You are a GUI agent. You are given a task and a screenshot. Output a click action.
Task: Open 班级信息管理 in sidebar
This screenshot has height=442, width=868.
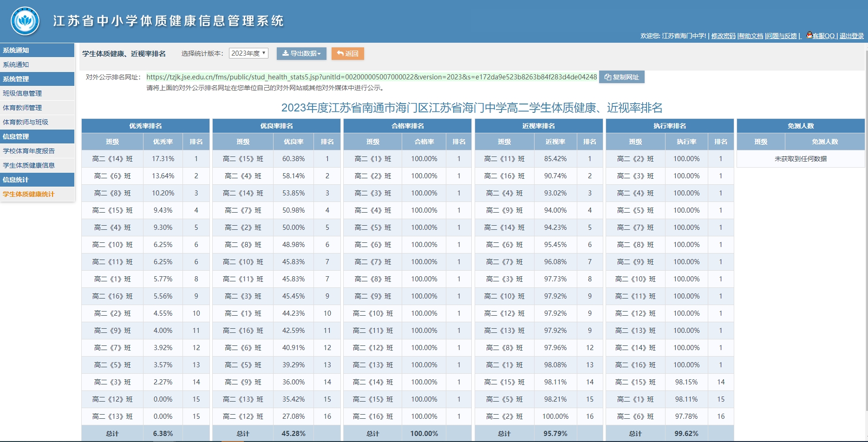pos(37,93)
